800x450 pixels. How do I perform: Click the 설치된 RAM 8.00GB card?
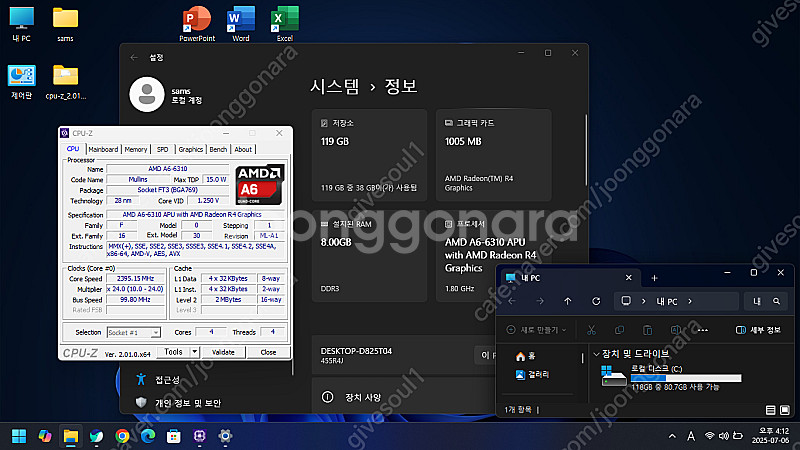point(369,256)
